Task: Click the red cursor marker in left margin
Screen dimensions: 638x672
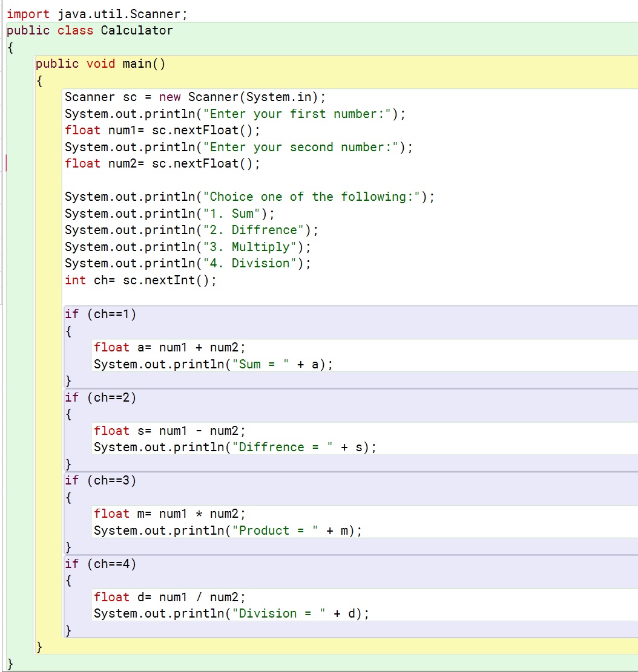Action: click(5, 163)
